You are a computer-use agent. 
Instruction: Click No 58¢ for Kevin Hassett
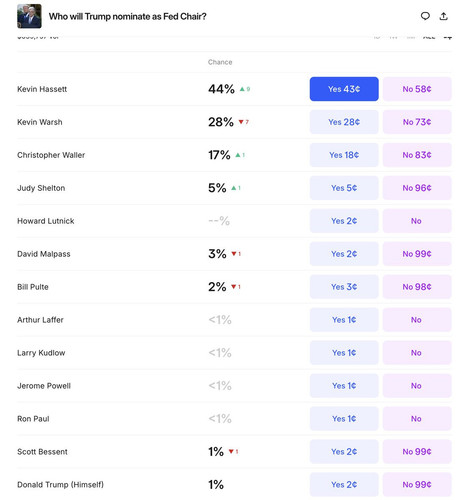coord(417,89)
